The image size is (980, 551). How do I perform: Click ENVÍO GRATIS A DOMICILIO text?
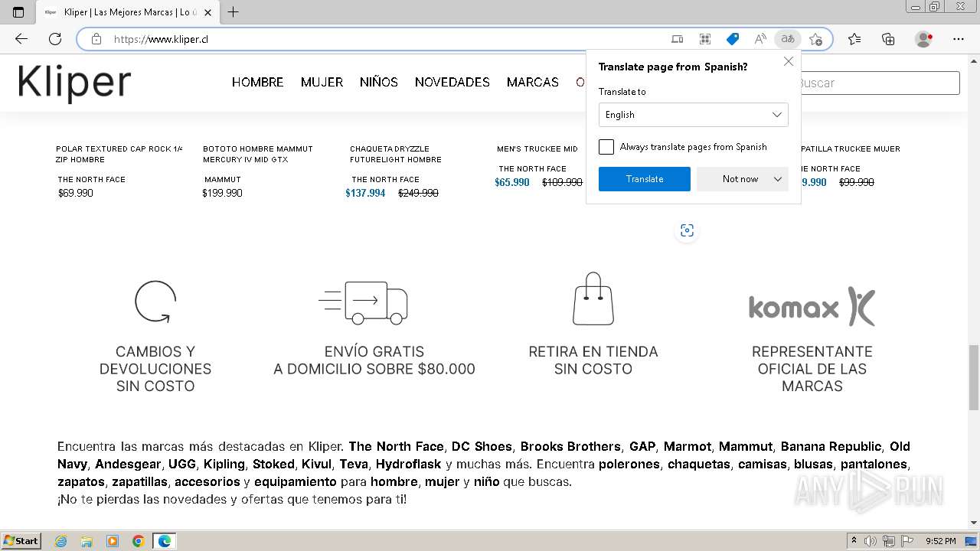point(374,360)
